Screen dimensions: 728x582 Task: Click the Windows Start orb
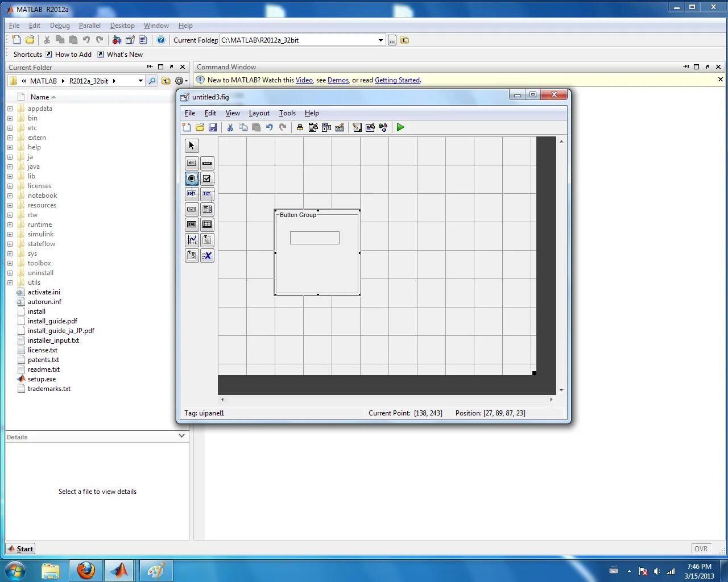(x=15, y=570)
